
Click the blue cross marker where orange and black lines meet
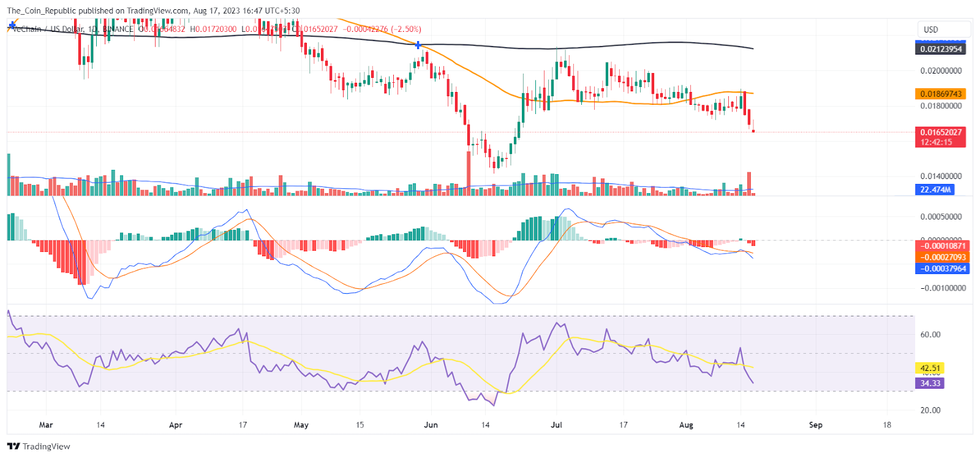(x=418, y=45)
